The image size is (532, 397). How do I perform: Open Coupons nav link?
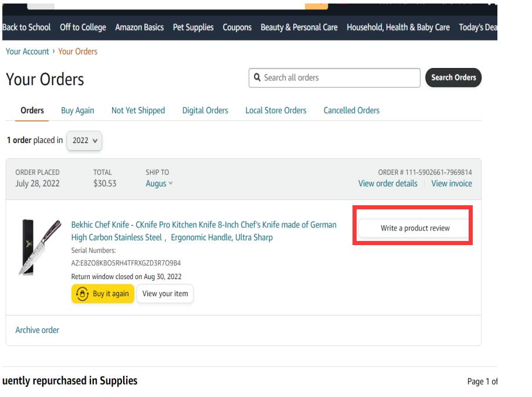237,27
